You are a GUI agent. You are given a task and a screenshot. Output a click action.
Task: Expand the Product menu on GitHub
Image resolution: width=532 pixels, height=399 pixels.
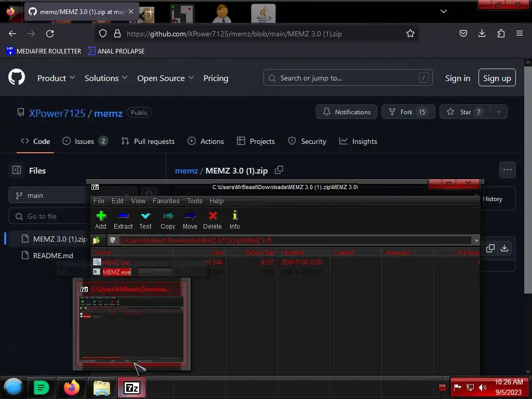[x=56, y=78]
